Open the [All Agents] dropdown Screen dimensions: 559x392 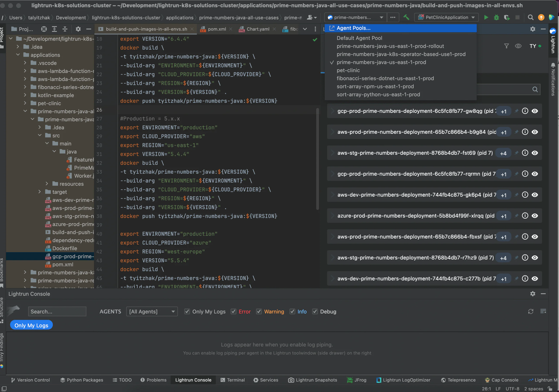point(152,312)
